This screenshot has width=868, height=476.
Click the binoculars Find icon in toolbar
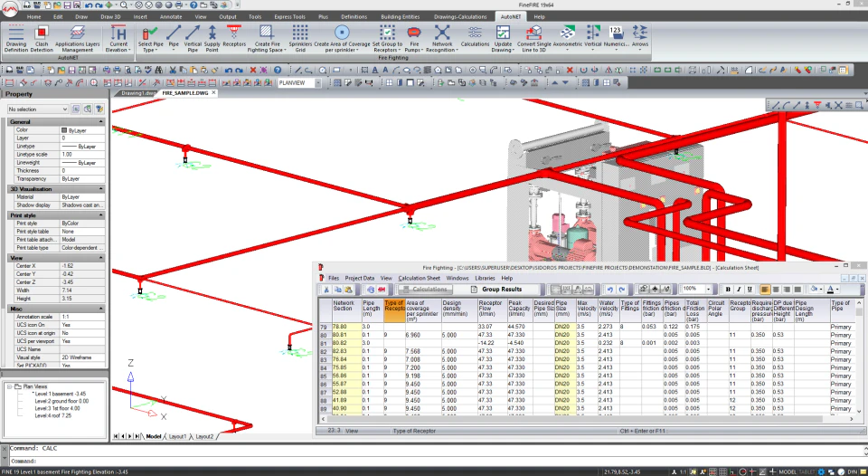point(159,71)
